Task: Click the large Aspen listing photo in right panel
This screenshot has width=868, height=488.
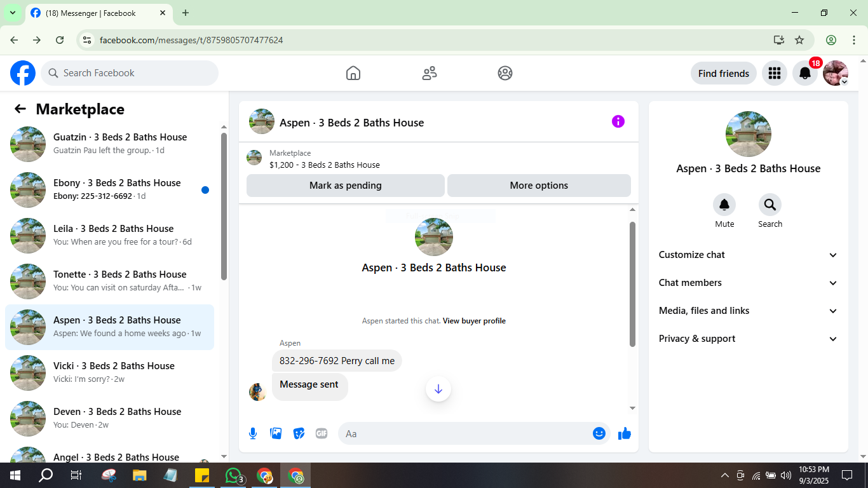Action: (x=749, y=134)
